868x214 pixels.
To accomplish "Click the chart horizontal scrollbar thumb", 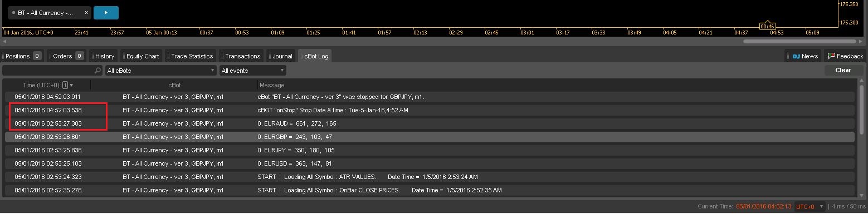I will [799, 42].
